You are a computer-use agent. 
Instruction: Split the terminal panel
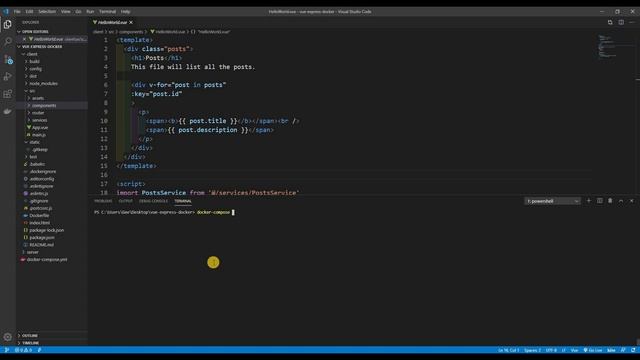pyautogui.click(x=600, y=201)
